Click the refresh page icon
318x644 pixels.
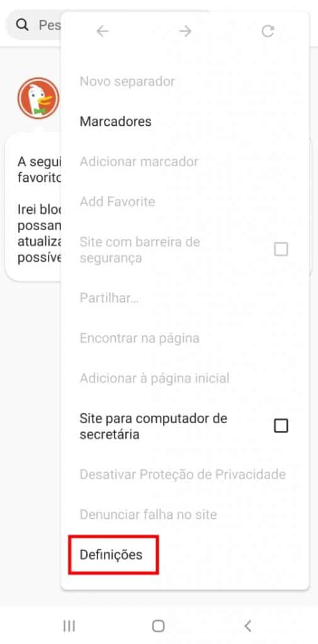point(268,31)
